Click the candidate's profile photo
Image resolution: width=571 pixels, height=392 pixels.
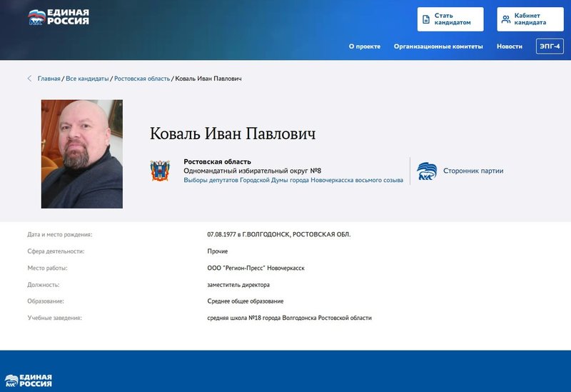click(x=82, y=154)
